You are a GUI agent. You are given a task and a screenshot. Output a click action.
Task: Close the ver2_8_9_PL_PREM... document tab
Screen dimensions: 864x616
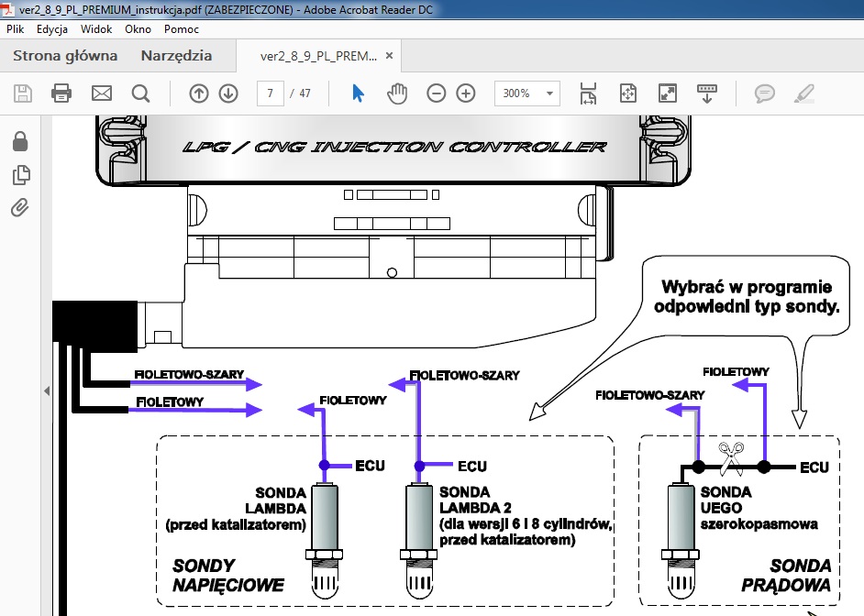pyautogui.click(x=389, y=56)
